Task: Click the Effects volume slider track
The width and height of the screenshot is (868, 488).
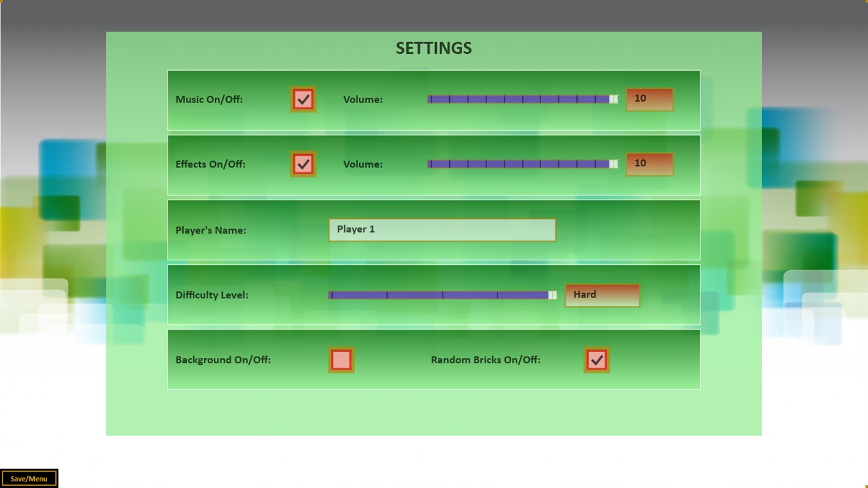Action: (x=521, y=164)
